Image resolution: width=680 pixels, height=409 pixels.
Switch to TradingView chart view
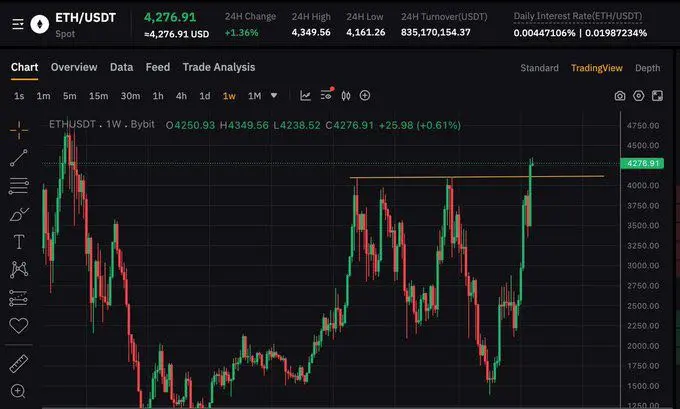(597, 68)
